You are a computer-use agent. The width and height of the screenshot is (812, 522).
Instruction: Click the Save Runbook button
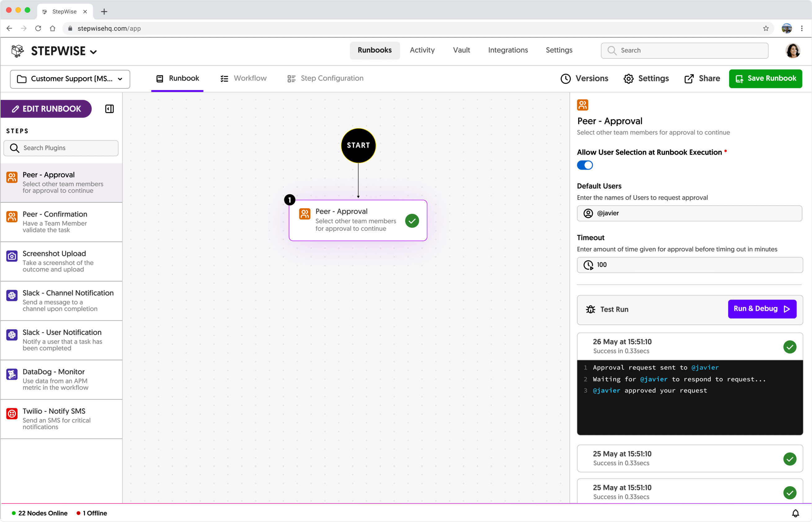click(x=765, y=79)
